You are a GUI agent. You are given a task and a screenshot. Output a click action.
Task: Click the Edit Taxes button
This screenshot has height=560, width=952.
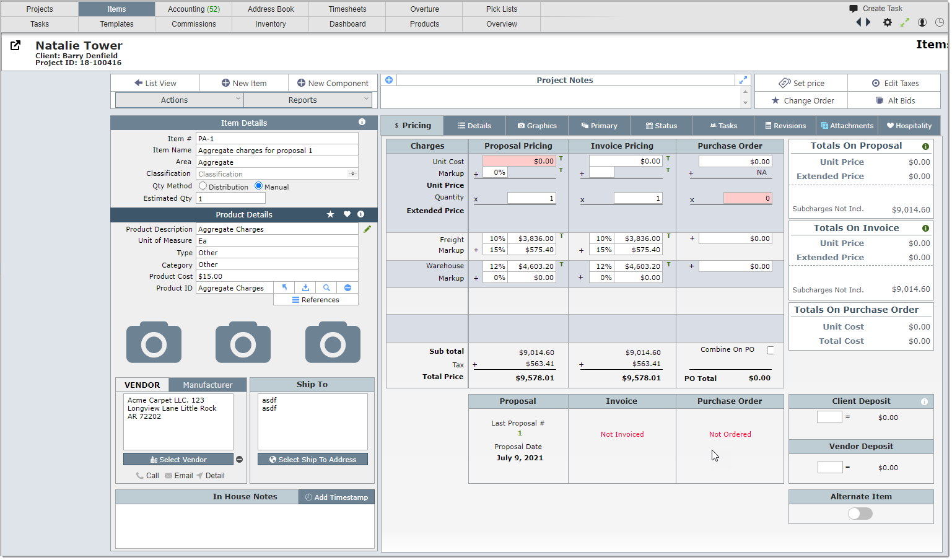coord(895,83)
